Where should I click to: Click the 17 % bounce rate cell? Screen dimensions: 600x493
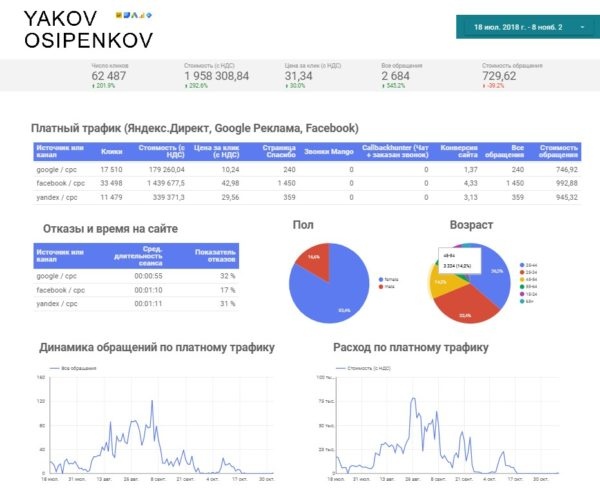228,290
